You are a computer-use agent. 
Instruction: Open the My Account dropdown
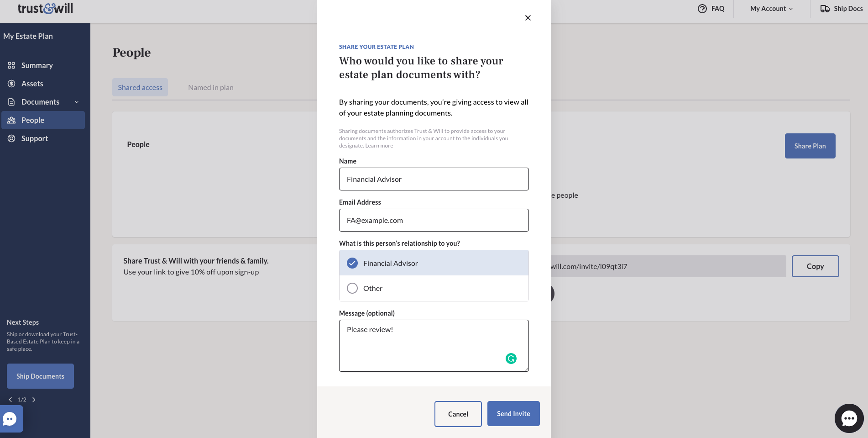click(772, 9)
